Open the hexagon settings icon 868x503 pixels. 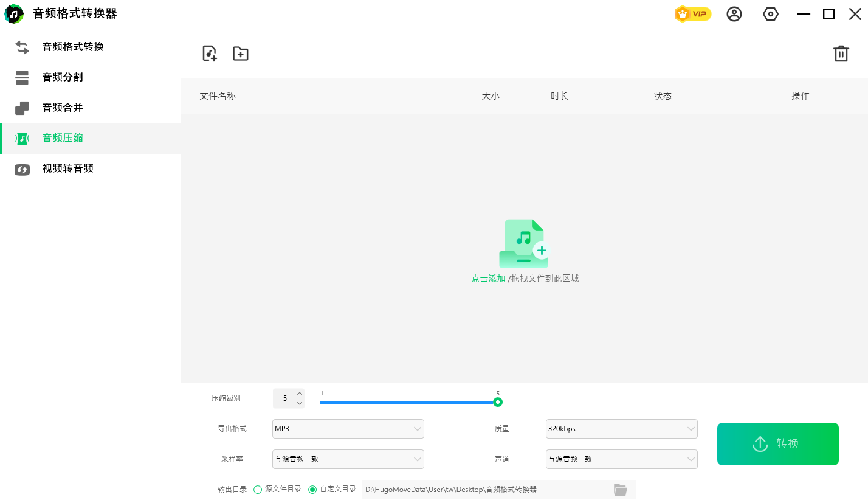click(771, 14)
